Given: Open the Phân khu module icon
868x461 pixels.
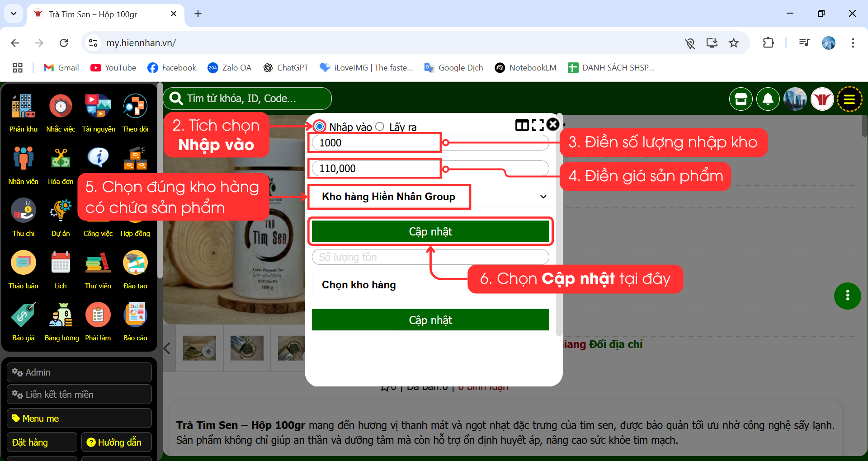Looking at the screenshot, I should pos(23,107).
